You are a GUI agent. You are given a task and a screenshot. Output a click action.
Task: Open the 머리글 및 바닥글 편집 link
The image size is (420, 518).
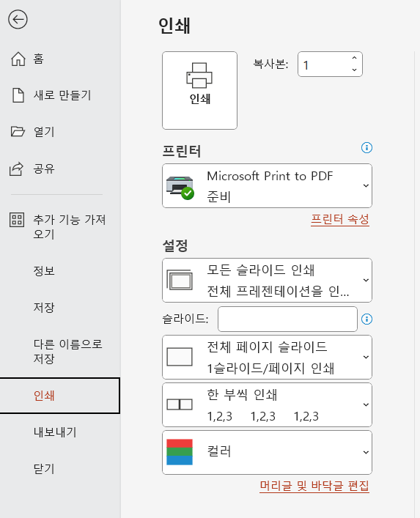(x=314, y=486)
